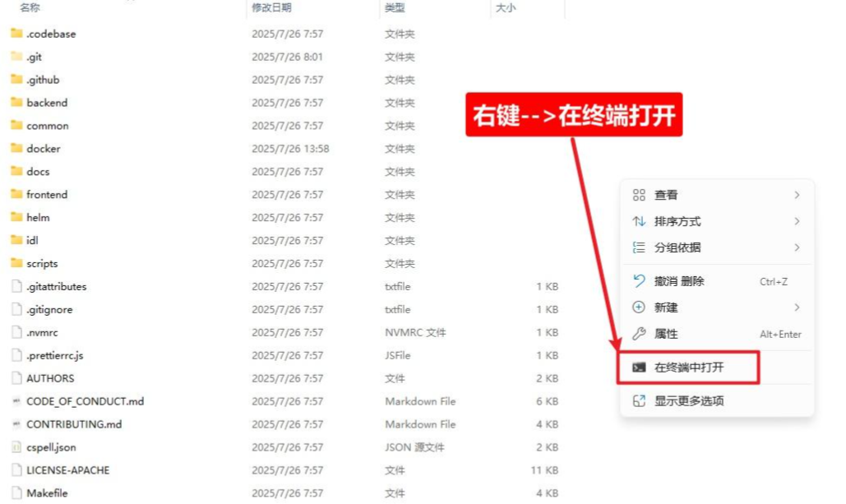Select the Makefile file name
This screenshot has width=846, height=504.
click(47, 492)
